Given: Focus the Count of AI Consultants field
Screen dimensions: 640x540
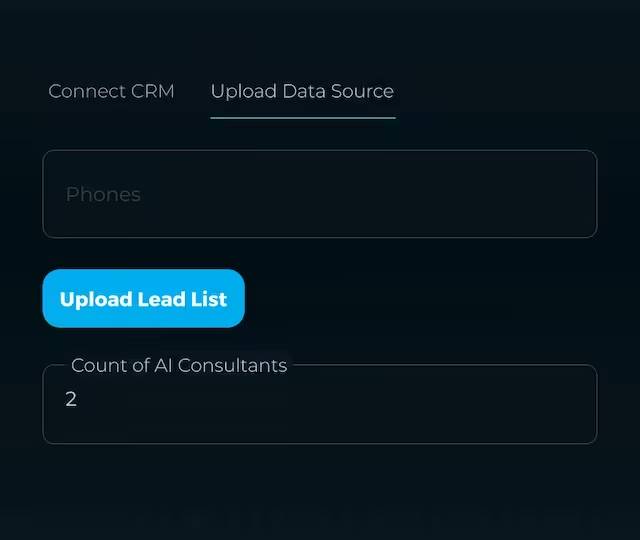Looking at the screenshot, I should click(319, 404).
